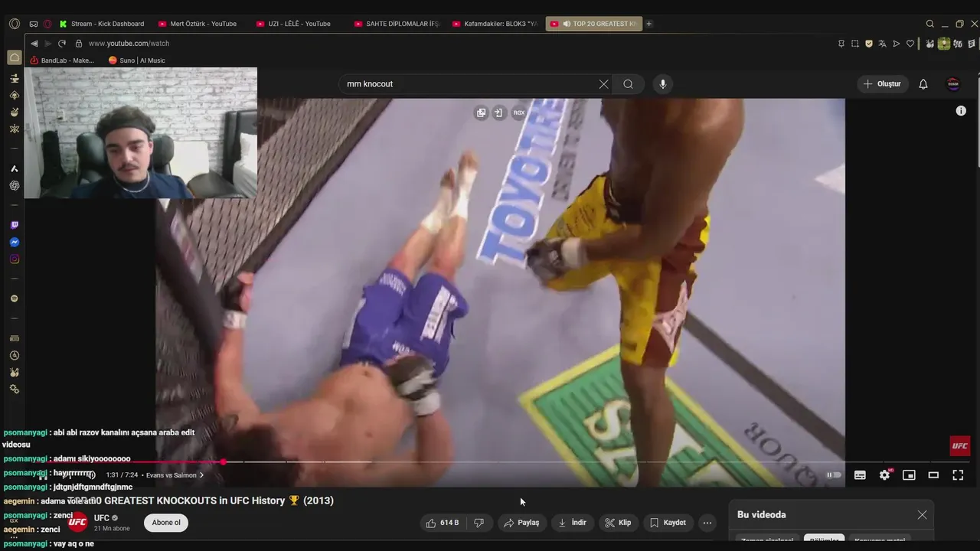Open player settings gear
This screenshot has height=551, width=980.
point(884,475)
